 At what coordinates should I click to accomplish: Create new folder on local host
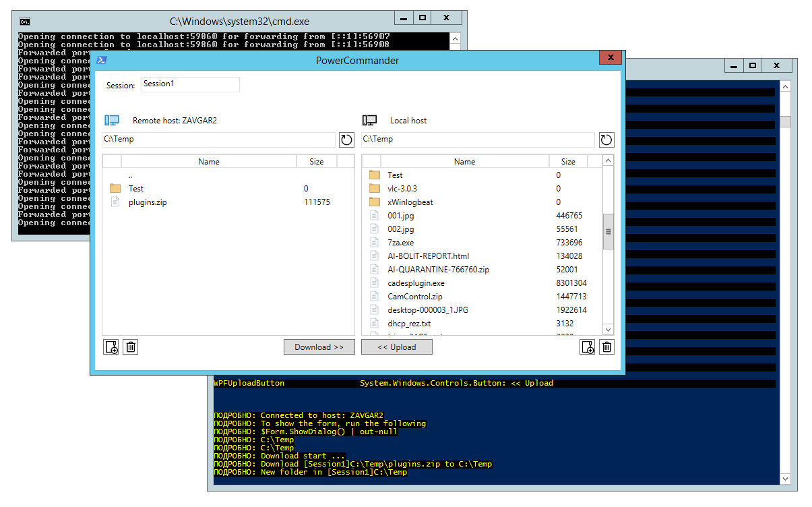point(587,347)
